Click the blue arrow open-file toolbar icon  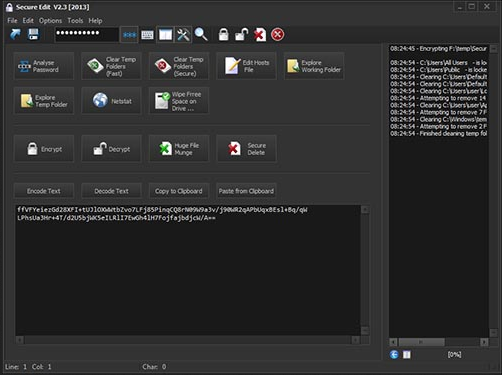[15, 34]
